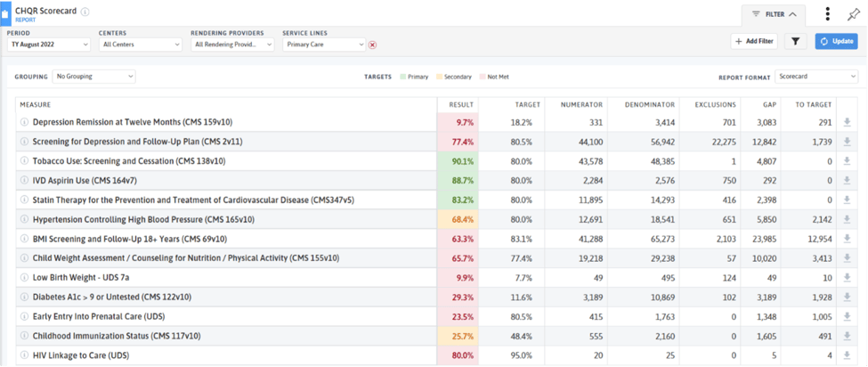Open the Rendering Providers dropdown
Screen dimensions: 868x367
[x=231, y=45]
